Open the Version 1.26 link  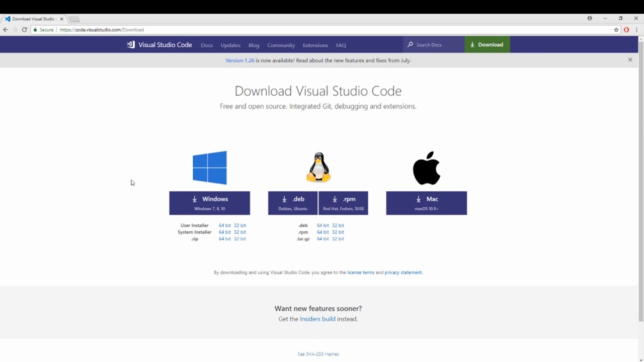(x=239, y=60)
